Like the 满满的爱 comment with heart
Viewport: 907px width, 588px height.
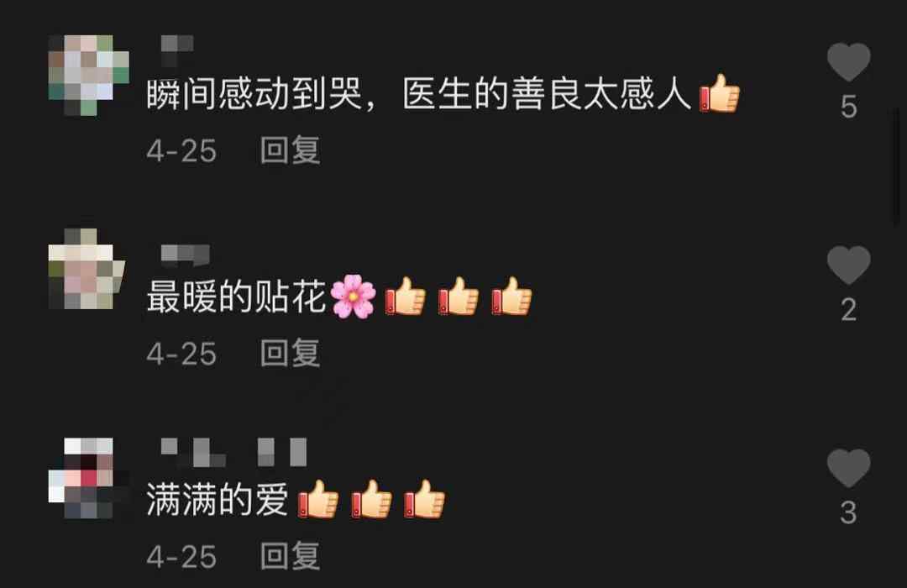point(848,468)
